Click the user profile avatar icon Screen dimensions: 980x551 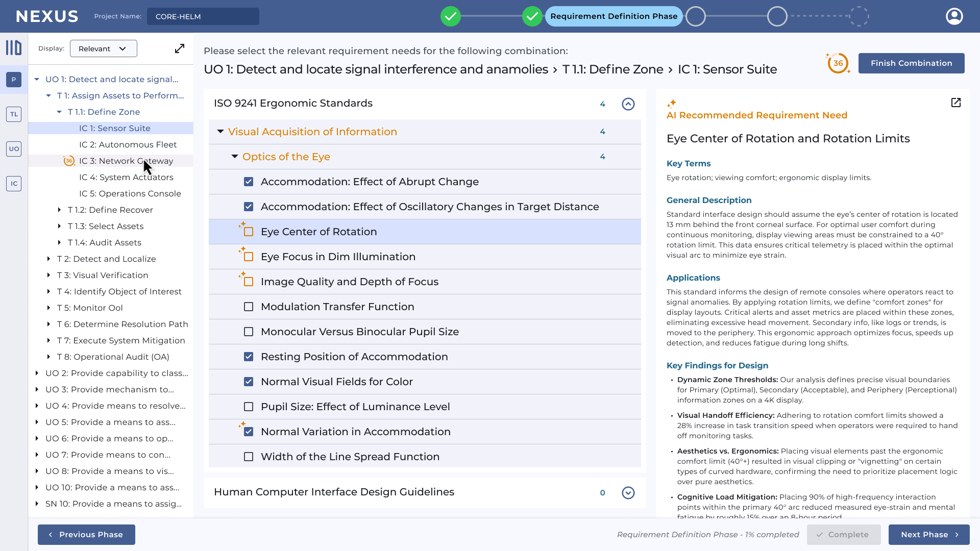point(954,16)
